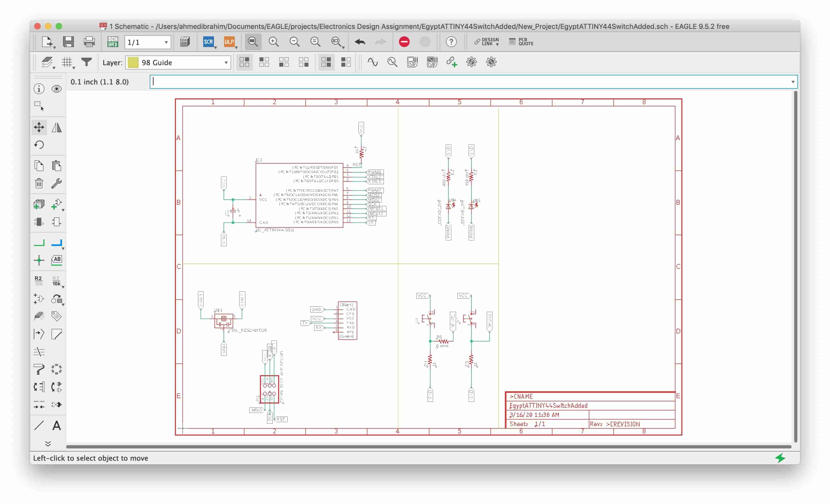830x504 pixels.
Task: Click the Print icon
Action: tap(89, 42)
